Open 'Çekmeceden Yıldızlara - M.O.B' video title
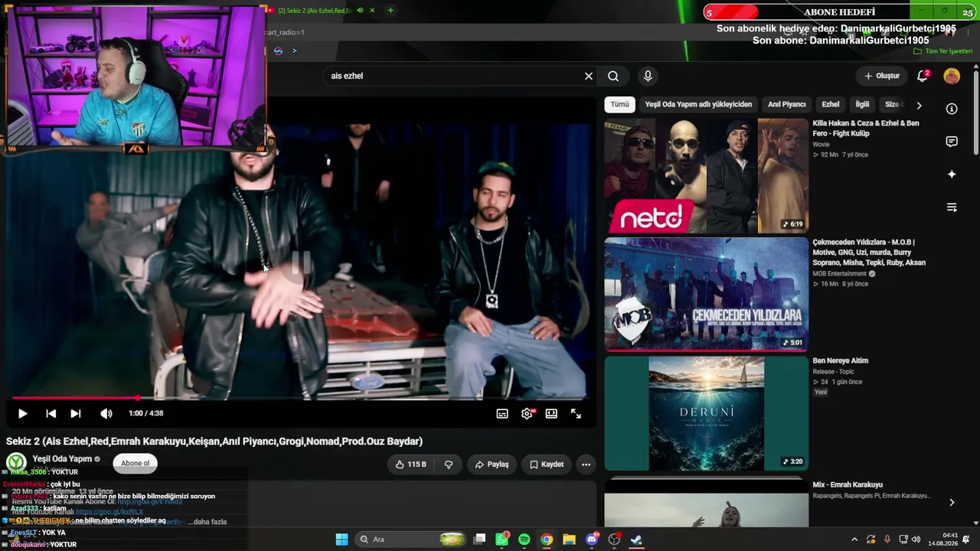This screenshot has width=980, height=551. (x=869, y=253)
